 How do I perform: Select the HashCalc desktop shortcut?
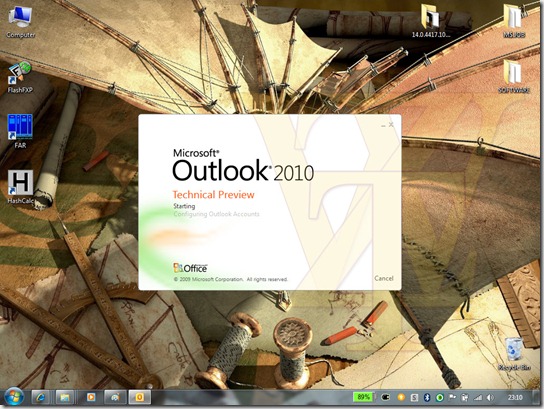[20, 187]
